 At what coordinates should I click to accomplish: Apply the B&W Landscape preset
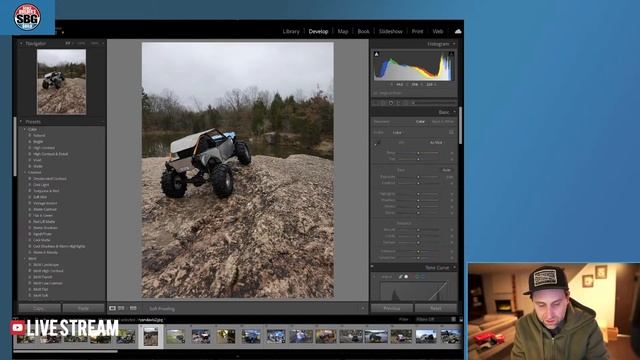click(46, 265)
